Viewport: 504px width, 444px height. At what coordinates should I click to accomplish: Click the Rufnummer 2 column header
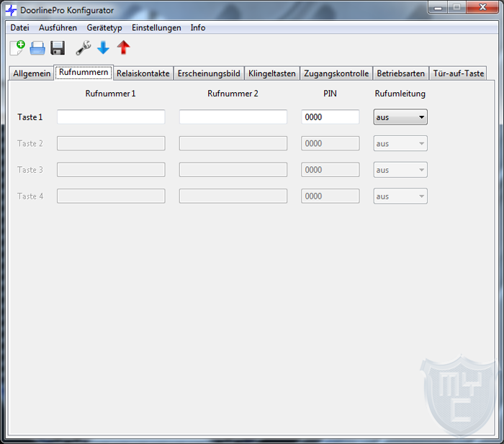[x=233, y=94]
